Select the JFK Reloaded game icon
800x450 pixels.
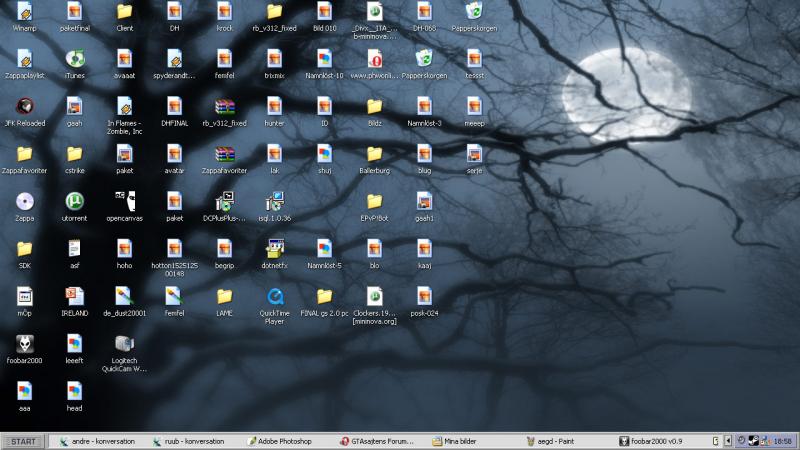[x=24, y=105]
